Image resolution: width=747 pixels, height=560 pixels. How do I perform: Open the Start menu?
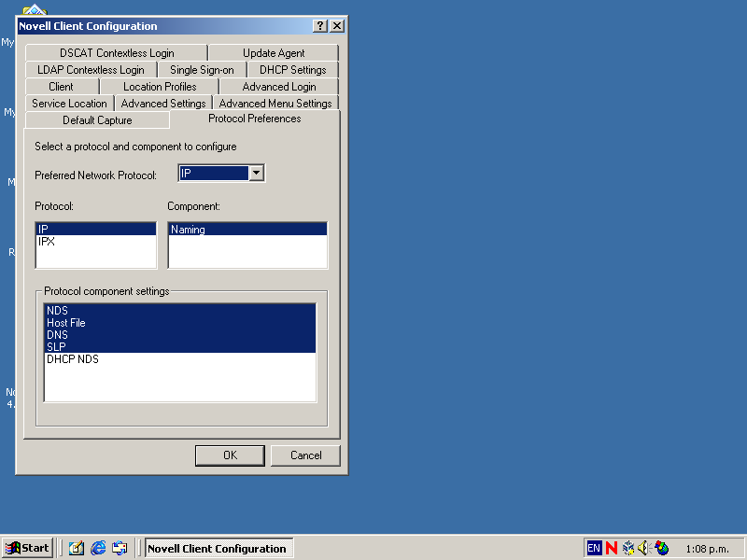[x=28, y=548]
